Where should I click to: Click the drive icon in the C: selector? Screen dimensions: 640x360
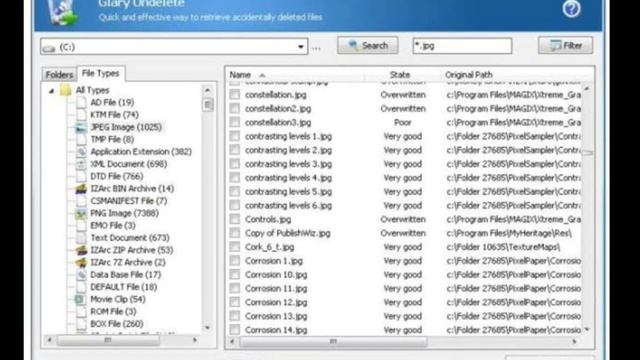(49, 48)
